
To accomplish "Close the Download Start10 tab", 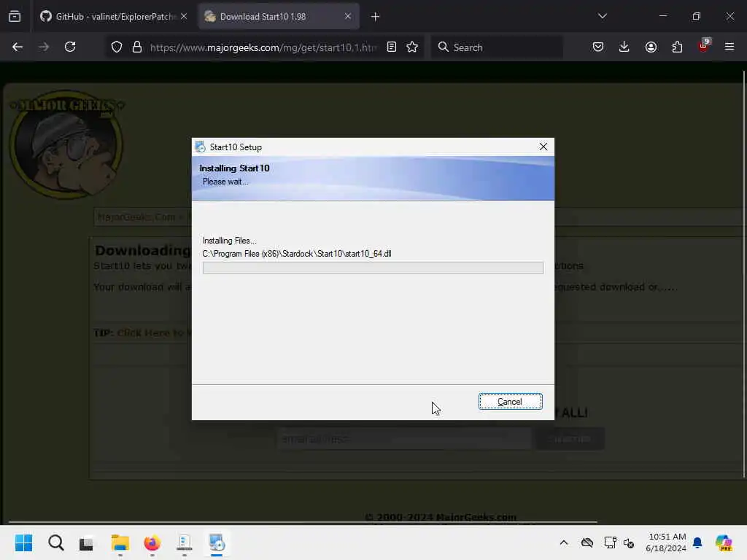I will coord(348,16).
